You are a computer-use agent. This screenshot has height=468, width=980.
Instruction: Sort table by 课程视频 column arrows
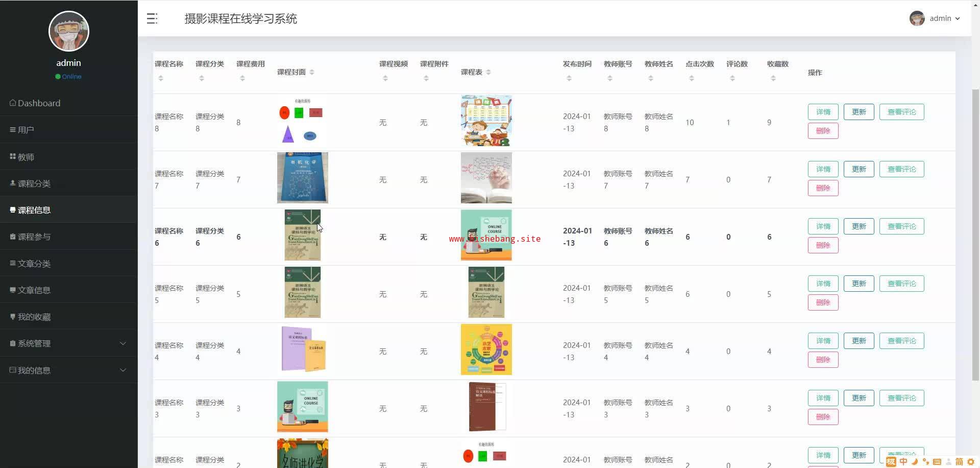[385, 78]
